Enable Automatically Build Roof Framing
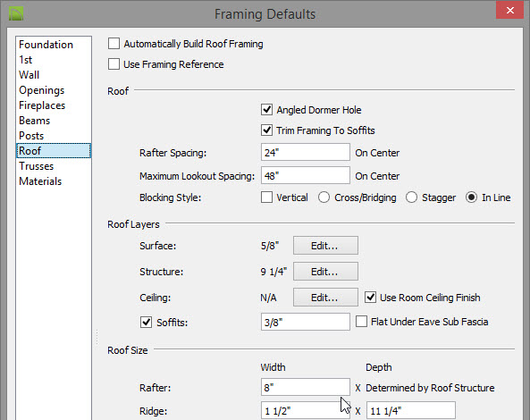The width and height of the screenshot is (530, 420). 114,44
